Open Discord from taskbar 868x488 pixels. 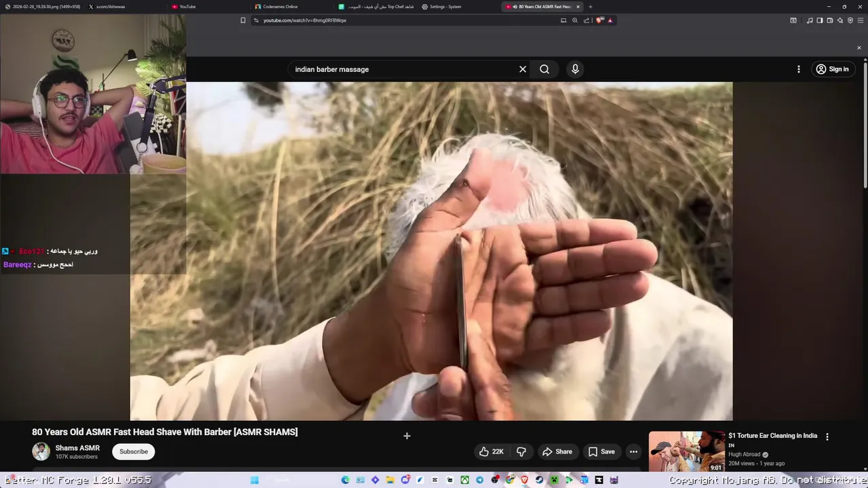click(x=406, y=480)
